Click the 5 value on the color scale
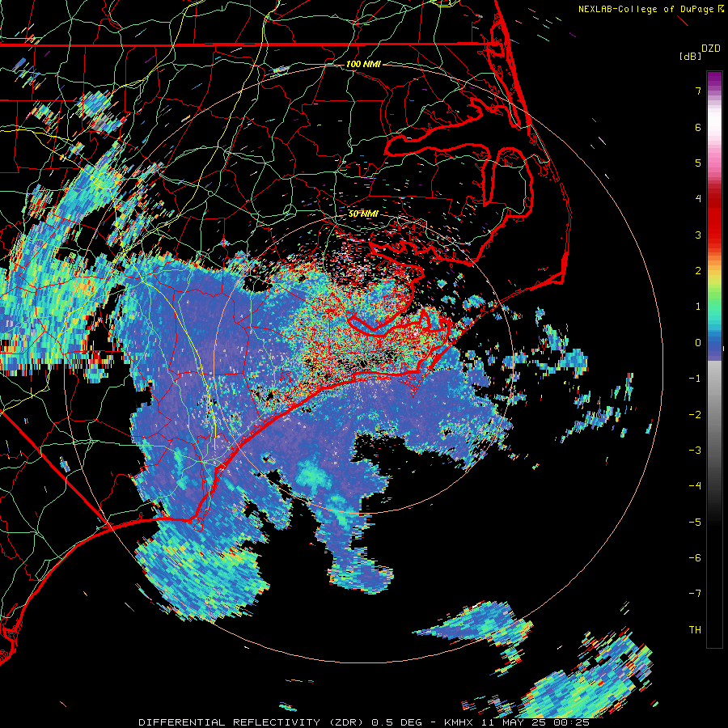728x728 pixels. tap(698, 163)
